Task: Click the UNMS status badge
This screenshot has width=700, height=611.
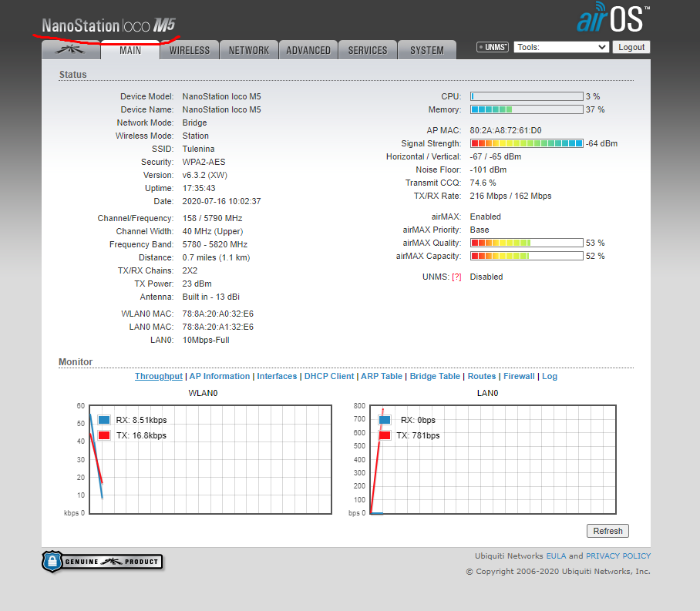Action: (x=493, y=47)
